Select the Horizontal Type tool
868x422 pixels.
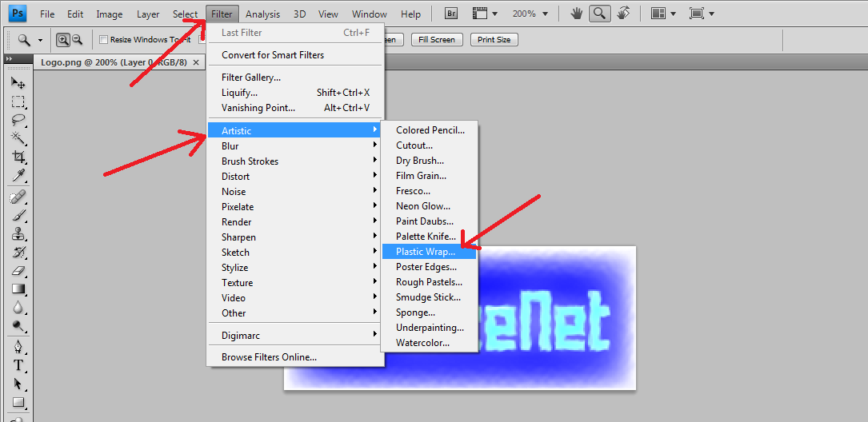point(18,365)
